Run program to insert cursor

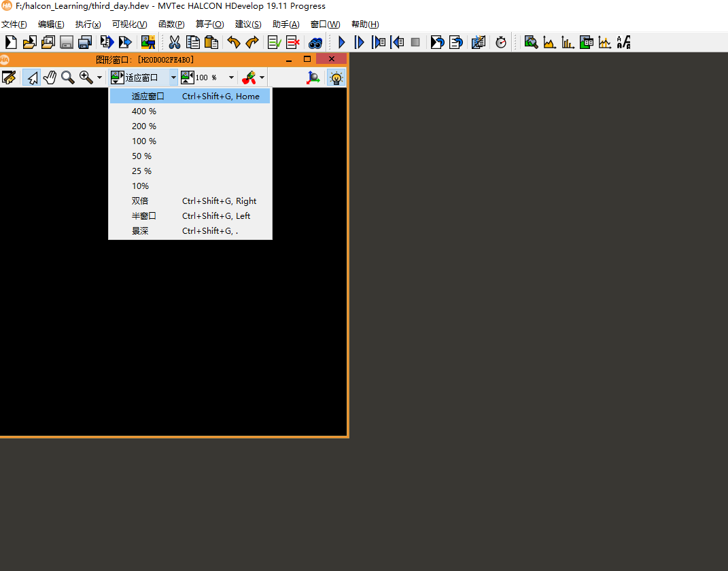point(360,42)
